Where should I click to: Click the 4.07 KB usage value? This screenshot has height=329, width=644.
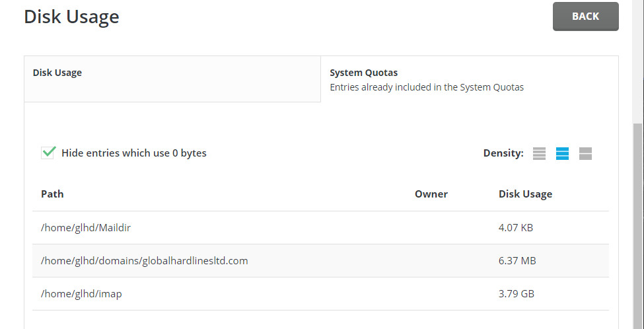[515, 228]
